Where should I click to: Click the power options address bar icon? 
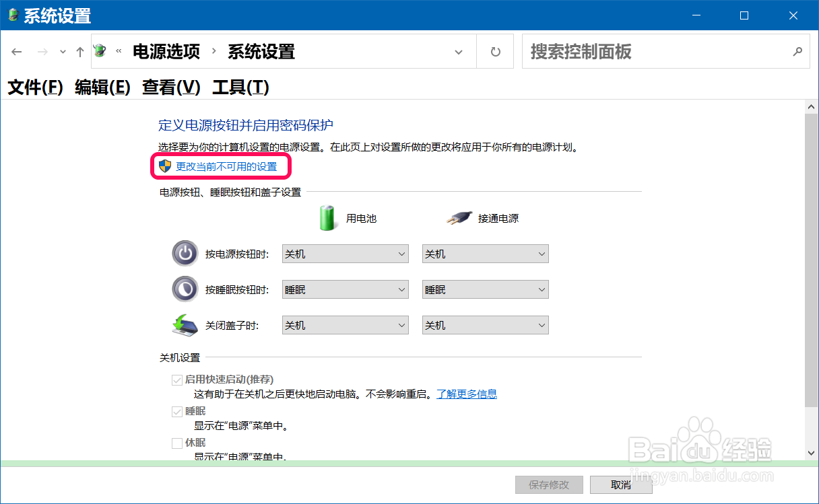point(100,51)
